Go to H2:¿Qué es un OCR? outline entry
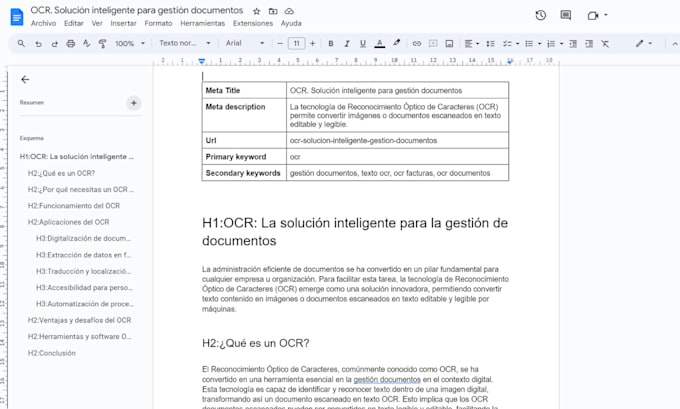This screenshot has height=409, width=680. (61, 173)
